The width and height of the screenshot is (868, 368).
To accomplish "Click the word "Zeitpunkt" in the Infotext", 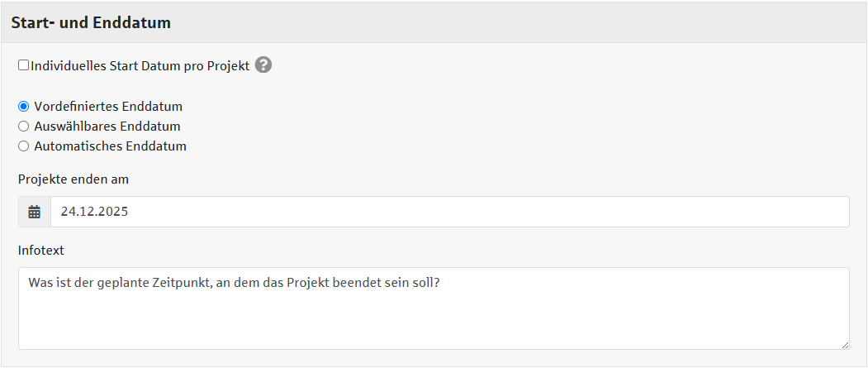I will point(183,283).
